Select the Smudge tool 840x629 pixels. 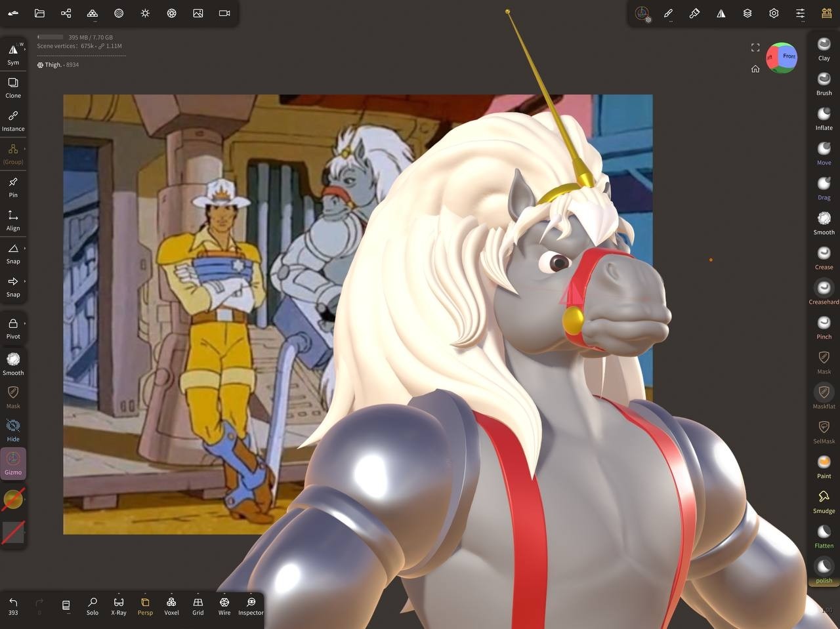tap(824, 501)
